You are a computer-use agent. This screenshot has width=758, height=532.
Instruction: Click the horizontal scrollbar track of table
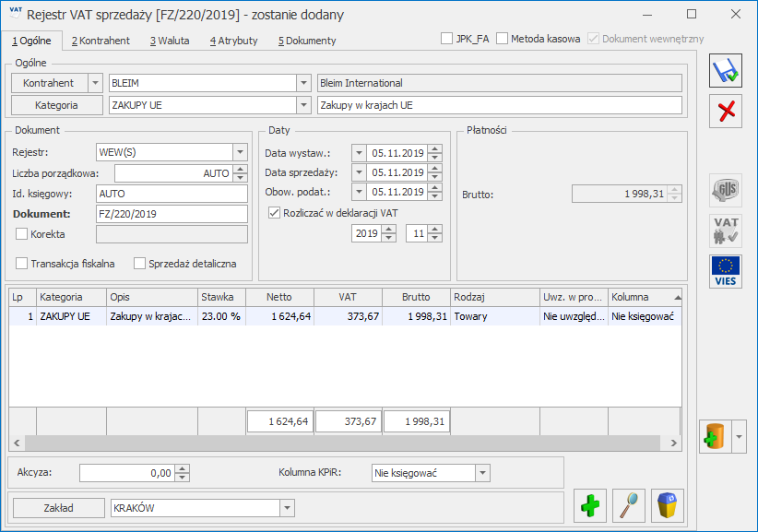342,443
